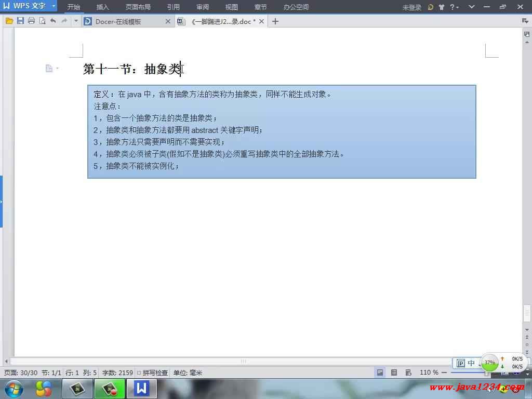532x399 pixels.
Task: Save the document with the floppy disk icon
Action: click(20, 21)
